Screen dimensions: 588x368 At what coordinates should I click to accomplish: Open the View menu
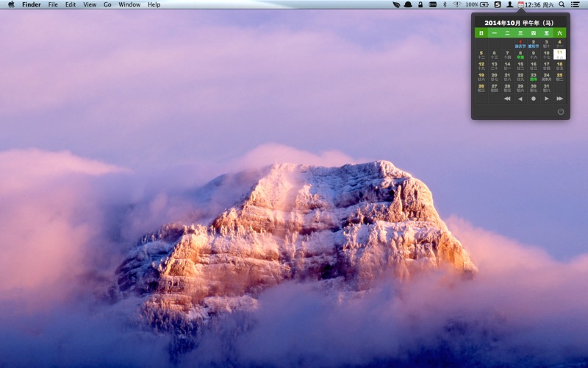pos(90,4)
